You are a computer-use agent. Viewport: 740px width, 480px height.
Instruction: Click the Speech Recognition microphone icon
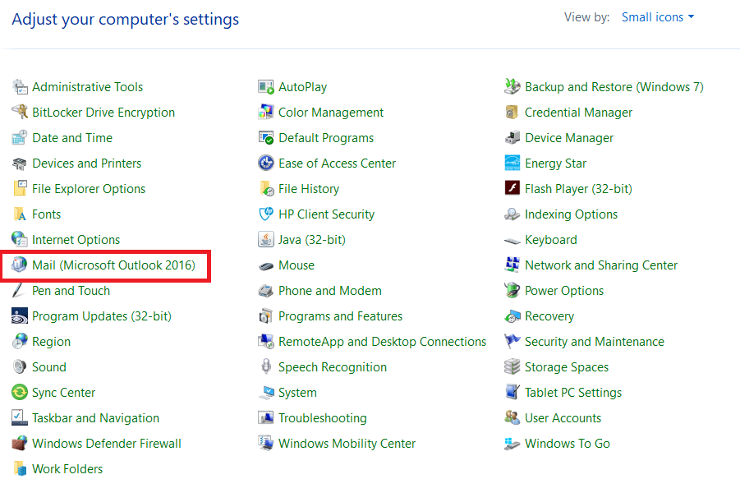(266, 367)
